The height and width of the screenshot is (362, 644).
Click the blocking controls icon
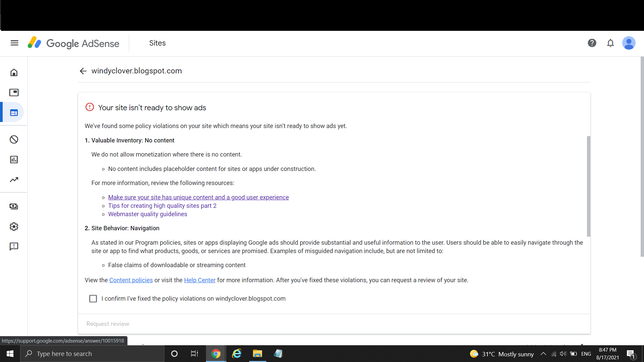(x=14, y=139)
